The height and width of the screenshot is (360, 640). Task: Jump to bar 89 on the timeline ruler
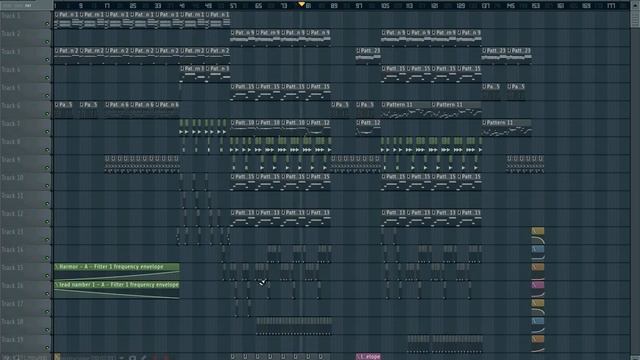[334, 6]
